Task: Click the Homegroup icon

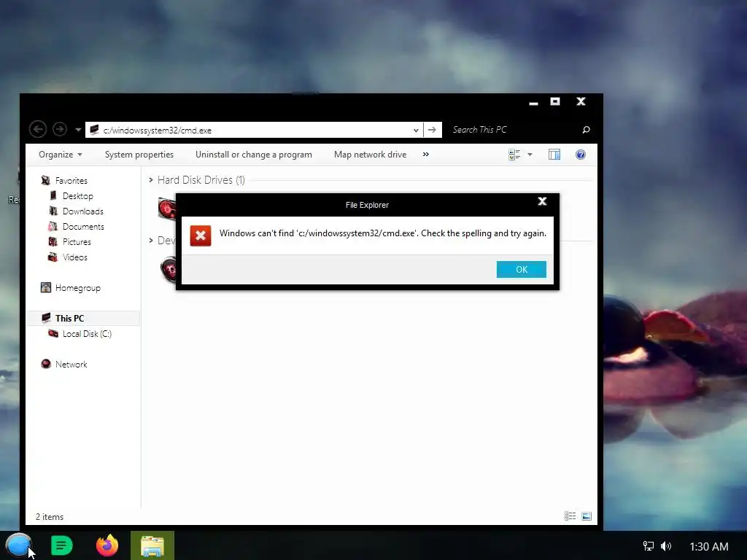Action: (46, 287)
